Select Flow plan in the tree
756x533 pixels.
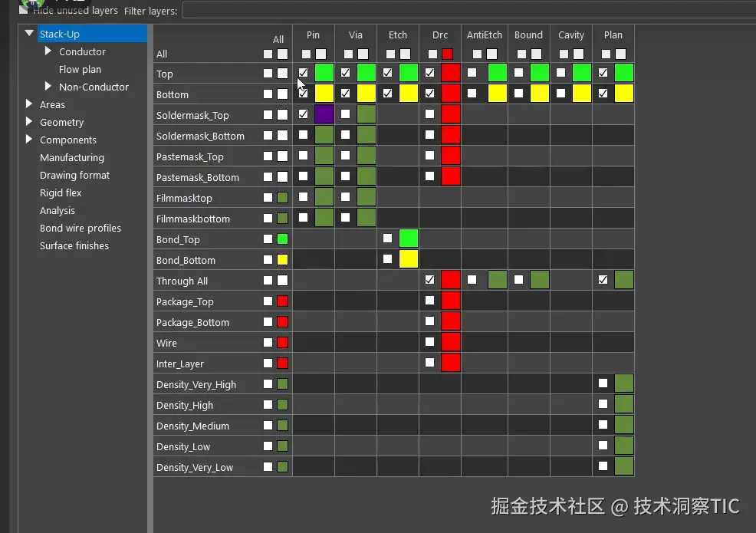[80, 70]
